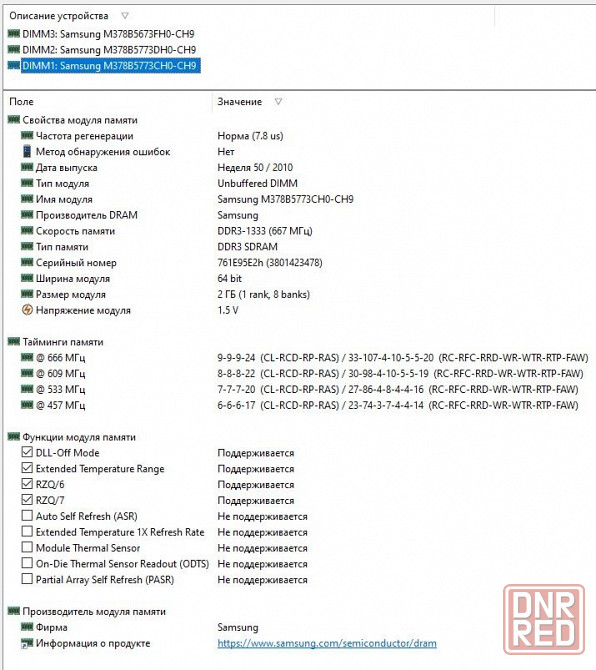Click the icon next to Функции модуля памяти
This screenshot has width=596, height=670.
14,436
